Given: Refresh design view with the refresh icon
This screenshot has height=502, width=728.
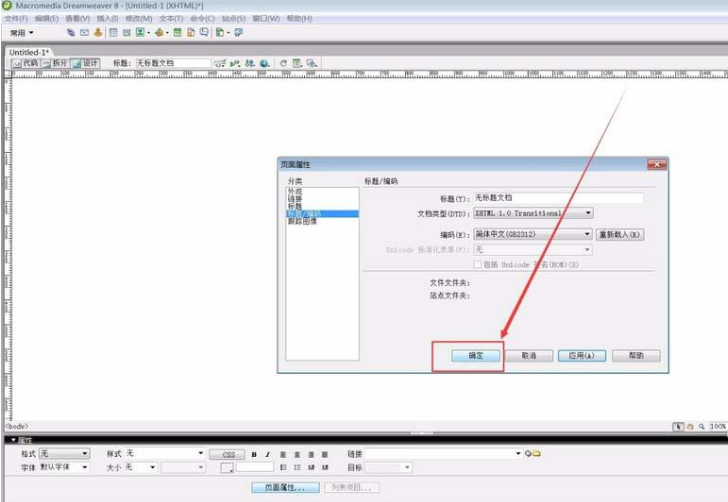Looking at the screenshot, I should coord(283,63).
